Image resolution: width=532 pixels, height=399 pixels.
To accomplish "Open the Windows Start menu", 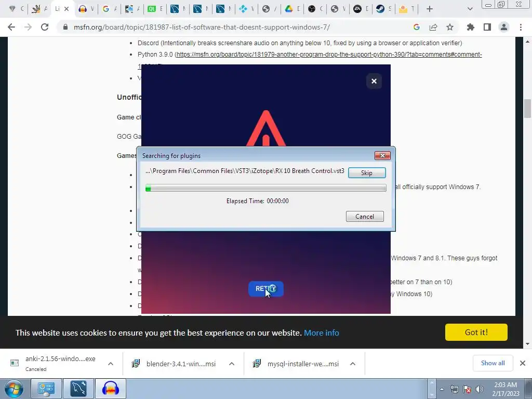I will click(x=14, y=389).
